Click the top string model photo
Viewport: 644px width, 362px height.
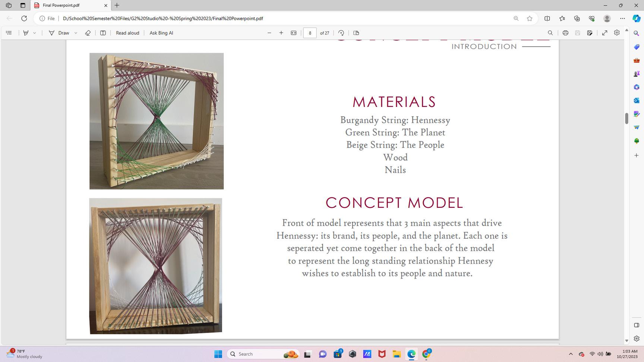pyautogui.click(x=157, y=121)
